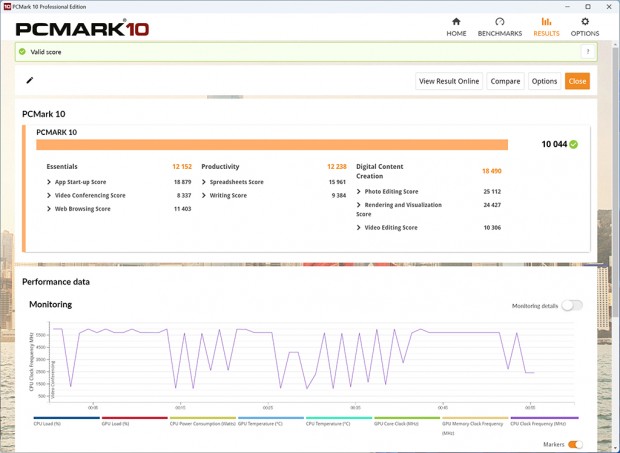Click the green valid score checkmark
The image size is (620, 453).
tap(22, 52)
